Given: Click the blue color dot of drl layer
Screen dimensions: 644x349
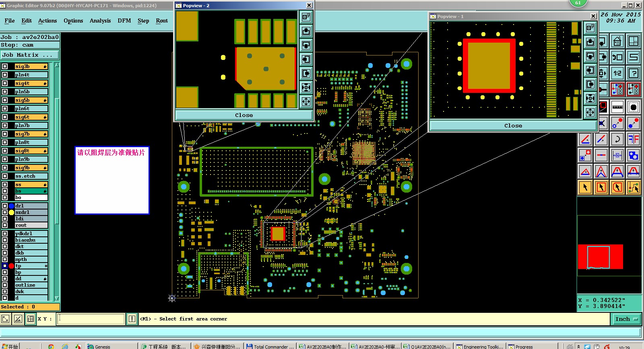Looking at the screenshot, I should coord(11,206).
